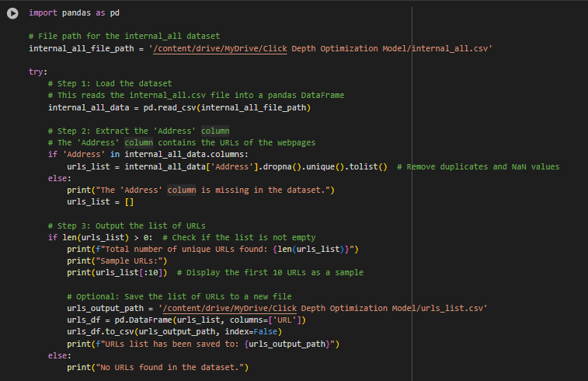Viewport: 588px width, 381px height.
Task: Click comment '# Remove duplicates and NaN values'
Action: (x=478, y=166)
